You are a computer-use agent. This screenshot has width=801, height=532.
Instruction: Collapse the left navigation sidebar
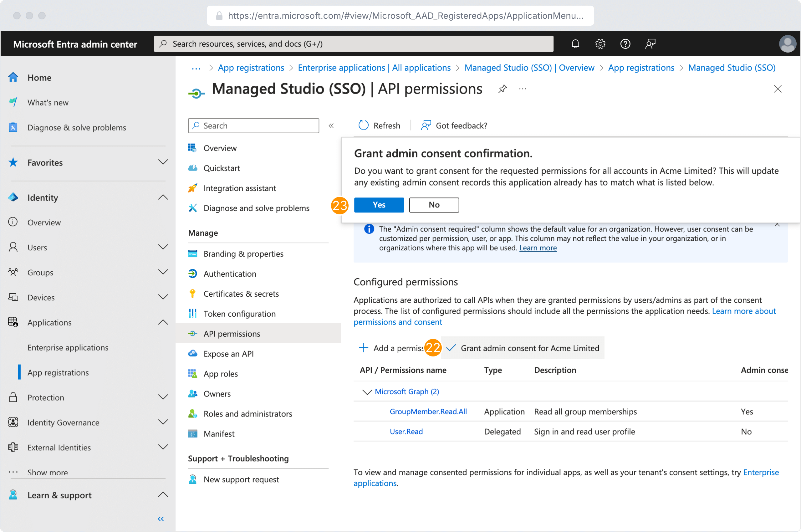coord(161,519)
